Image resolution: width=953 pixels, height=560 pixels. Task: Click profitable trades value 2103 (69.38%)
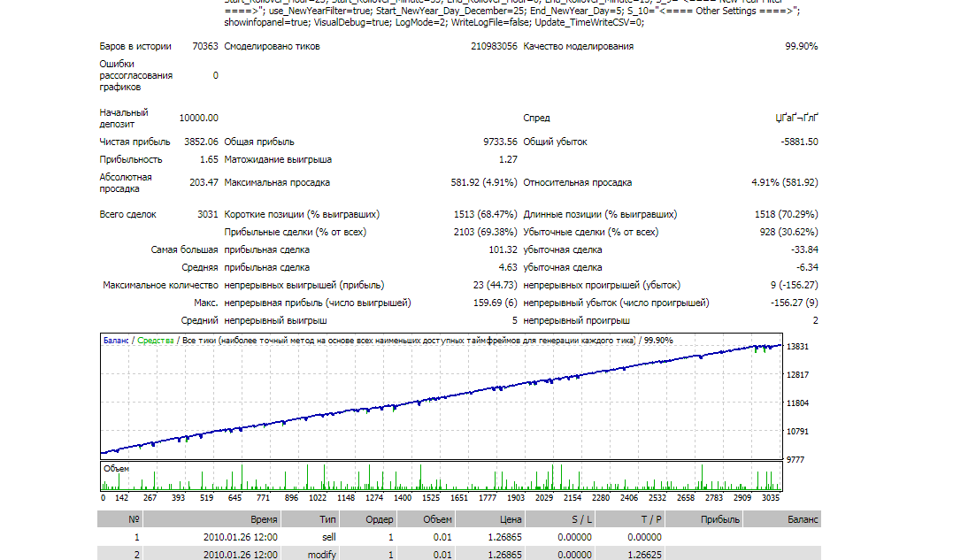[x=485, y=232]
